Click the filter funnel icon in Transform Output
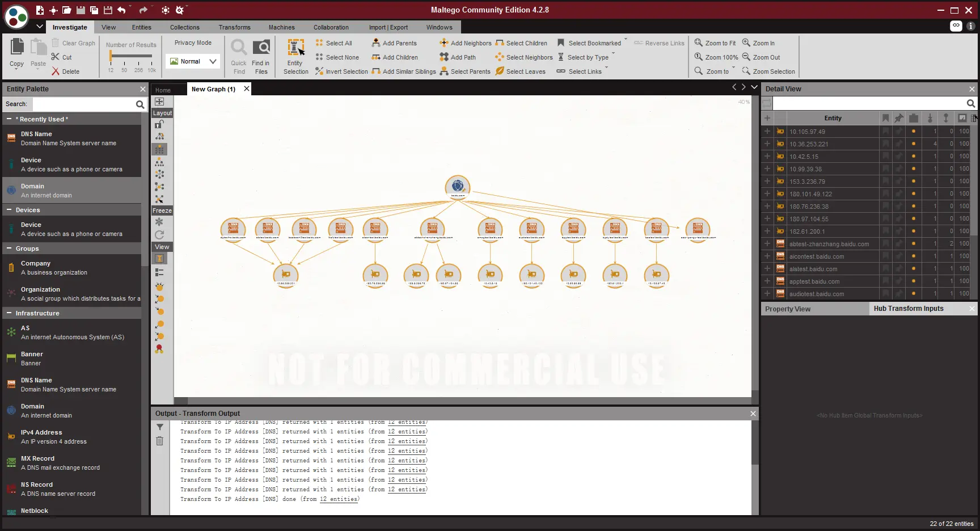 [160, 427]
